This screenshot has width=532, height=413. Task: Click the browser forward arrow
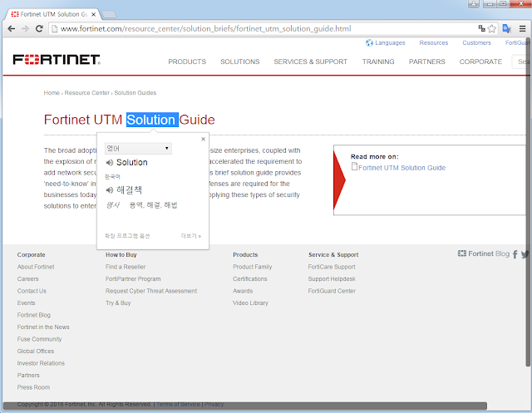point(25,29)
